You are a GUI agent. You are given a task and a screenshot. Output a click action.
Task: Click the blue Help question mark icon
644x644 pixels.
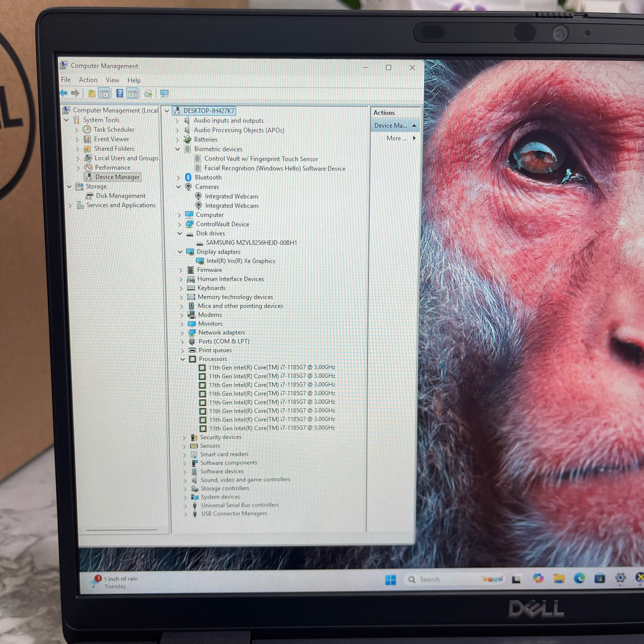coord(120,94)
